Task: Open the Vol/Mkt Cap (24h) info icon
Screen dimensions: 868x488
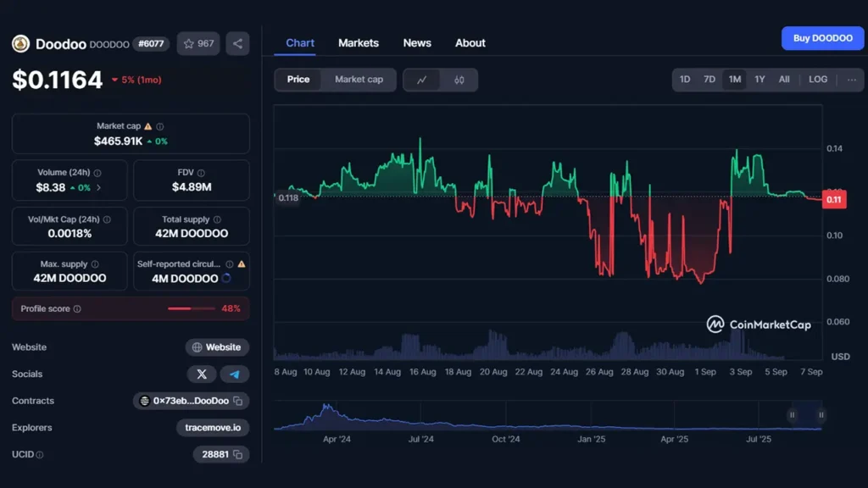Action: click(107, 219)
